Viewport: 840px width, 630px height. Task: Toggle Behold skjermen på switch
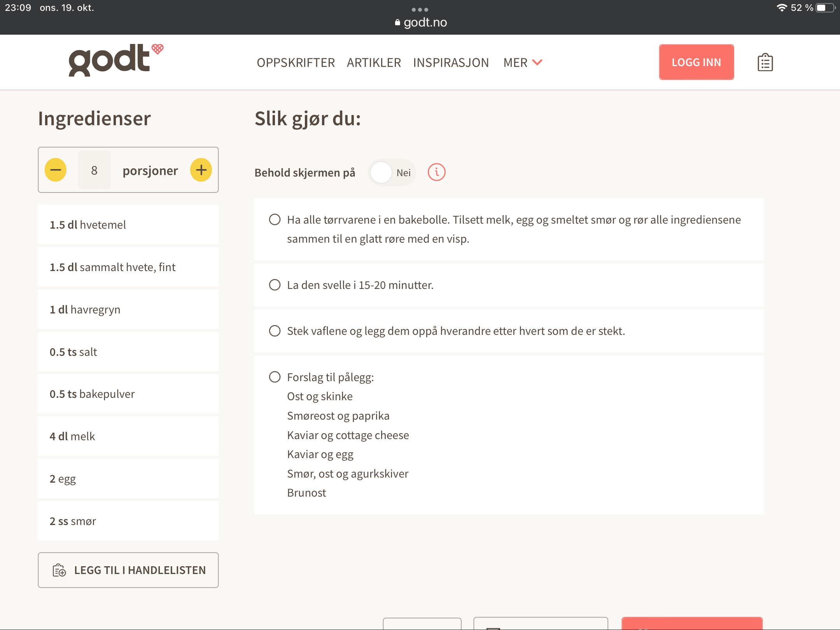(392, 172)
